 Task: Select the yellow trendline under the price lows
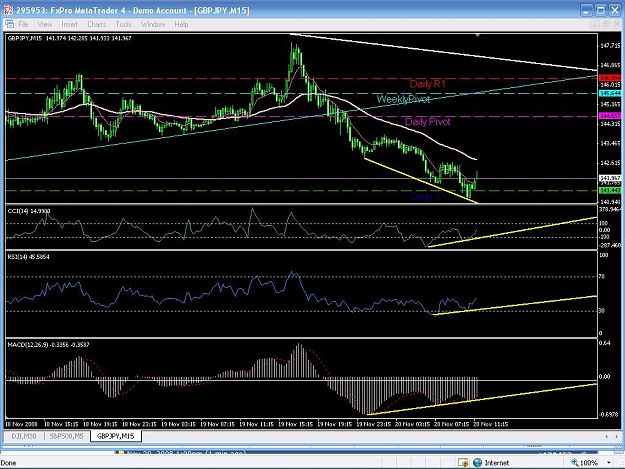tap(421, 181)
